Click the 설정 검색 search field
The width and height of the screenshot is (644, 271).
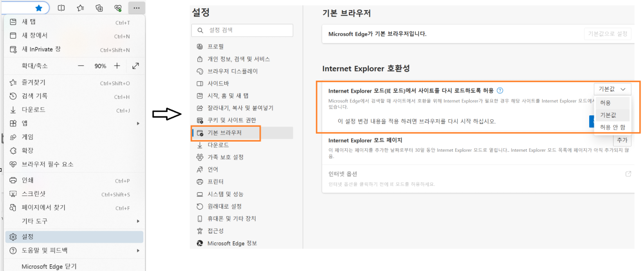coord(242,30)
